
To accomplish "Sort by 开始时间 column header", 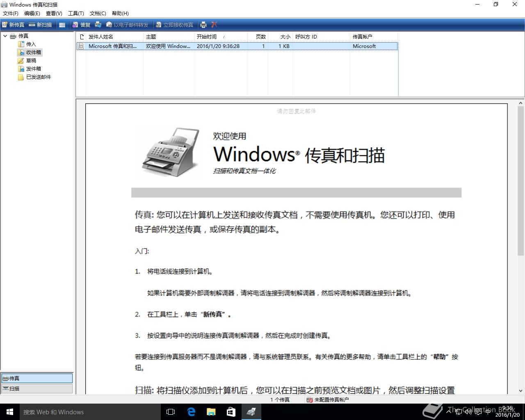I will point(221,37).
